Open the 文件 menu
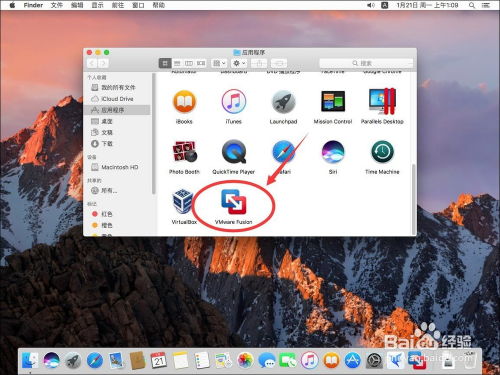Screen dimensions: 500x375 click(x=57, y=5)
